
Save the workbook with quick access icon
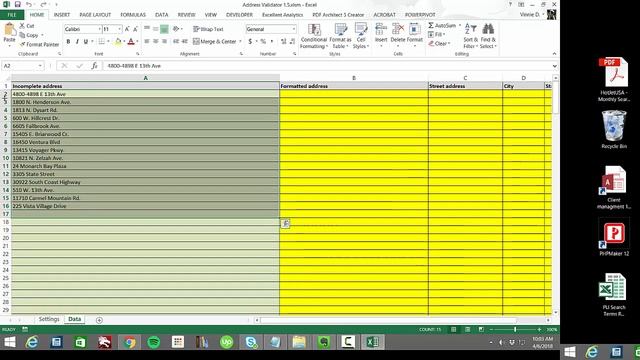click(18, 4)
